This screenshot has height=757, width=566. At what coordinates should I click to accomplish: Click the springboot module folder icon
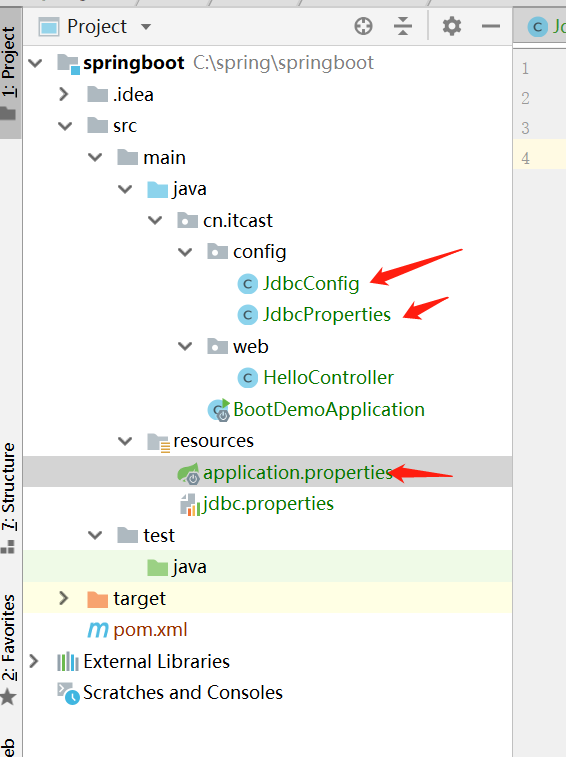click(68, 64)
